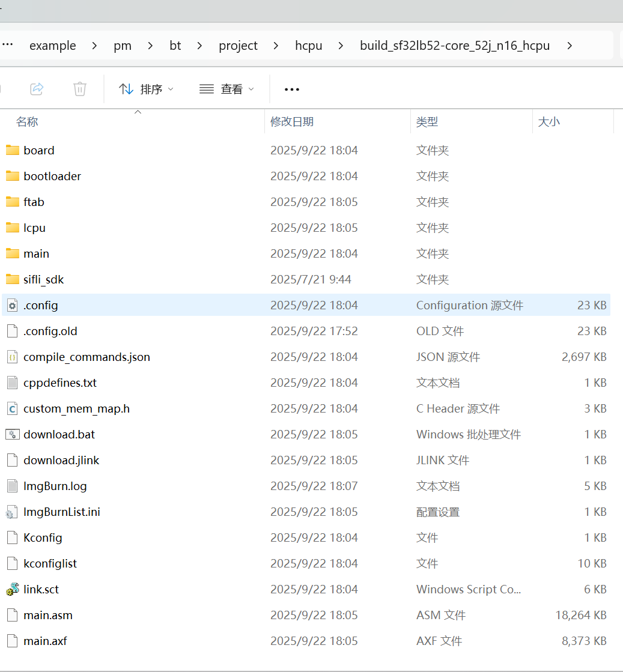Sort by 修改日期 column header

tap(292, 122)
